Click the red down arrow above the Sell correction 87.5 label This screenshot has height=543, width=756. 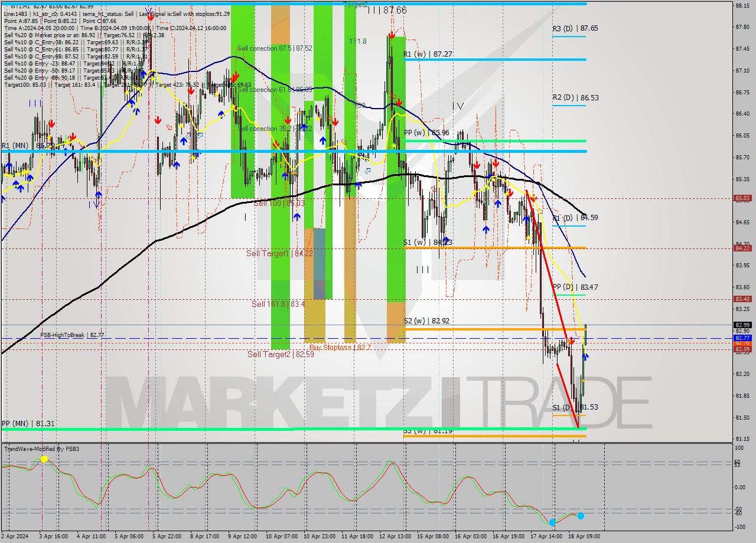point(234,76)
